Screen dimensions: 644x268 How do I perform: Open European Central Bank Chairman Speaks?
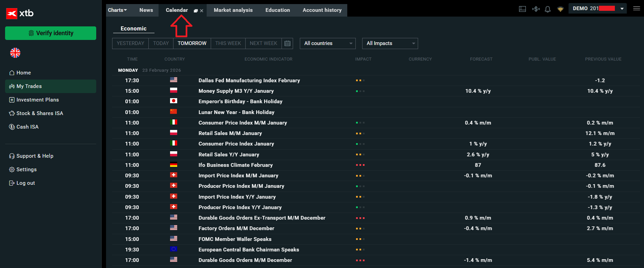point(376,250)
